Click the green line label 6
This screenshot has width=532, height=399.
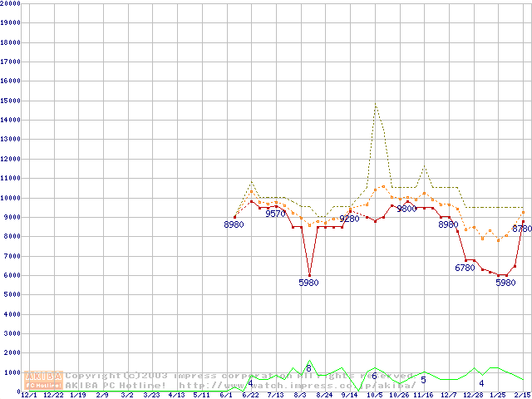(374, 377)
